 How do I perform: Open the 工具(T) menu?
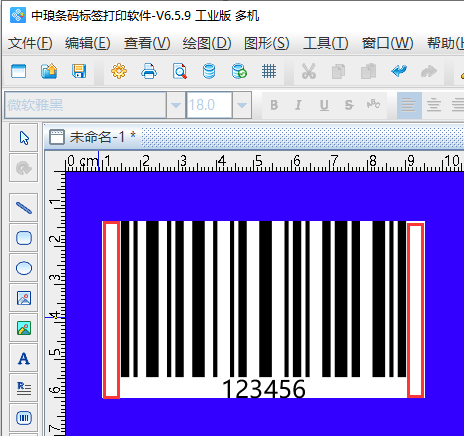pyautogui.click(x=326, y=43)
